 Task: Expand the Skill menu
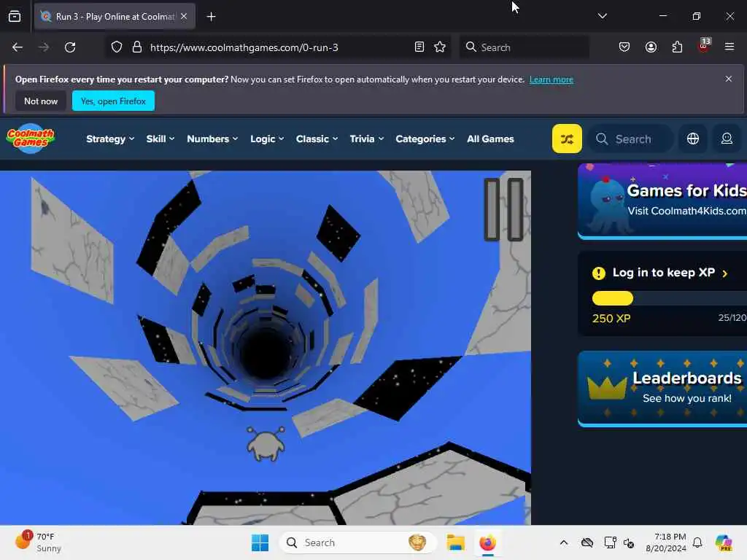coord(160,139)
